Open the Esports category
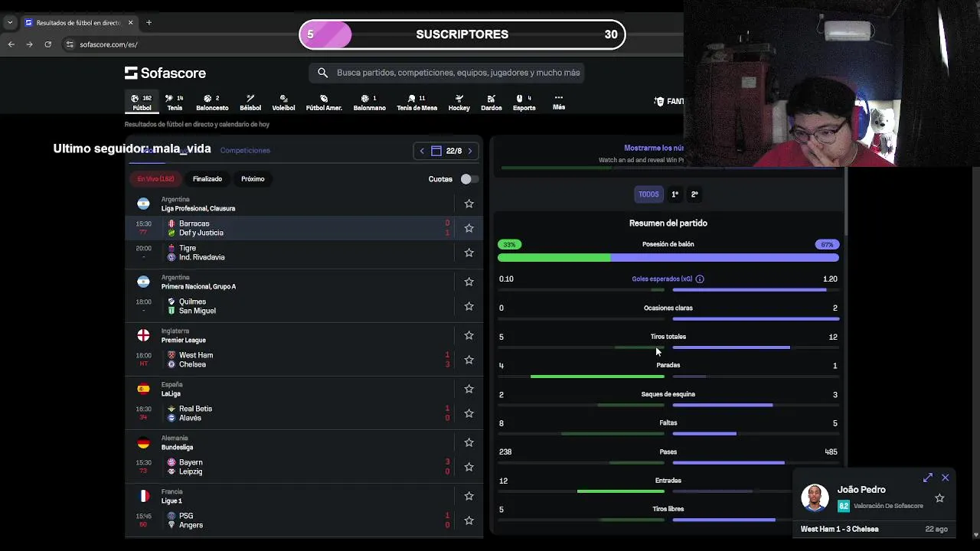980x551 pixels. 524,103
